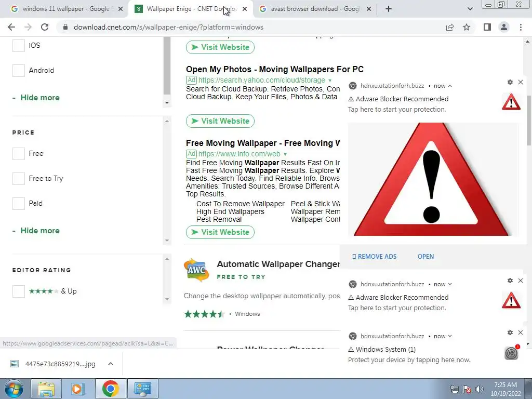Open settings gear of Windows System notification
This screenshot has width=532, height=399.
(510, 332)
